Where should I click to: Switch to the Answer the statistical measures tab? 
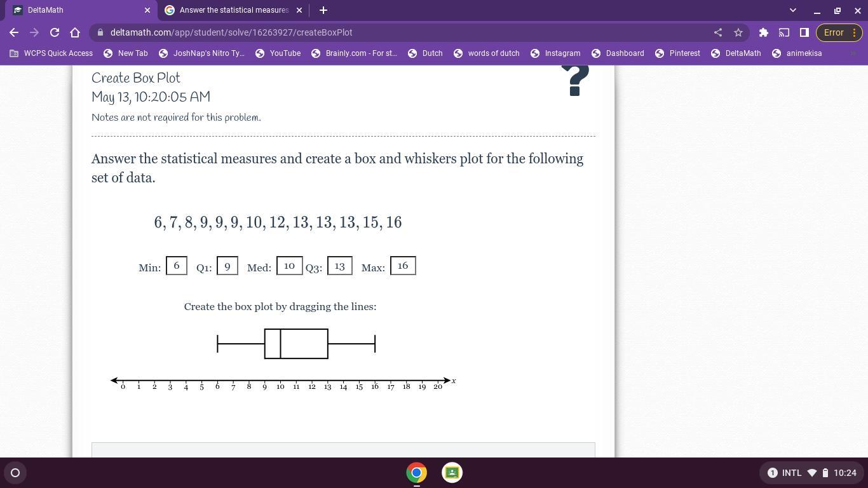click(233, 10)
